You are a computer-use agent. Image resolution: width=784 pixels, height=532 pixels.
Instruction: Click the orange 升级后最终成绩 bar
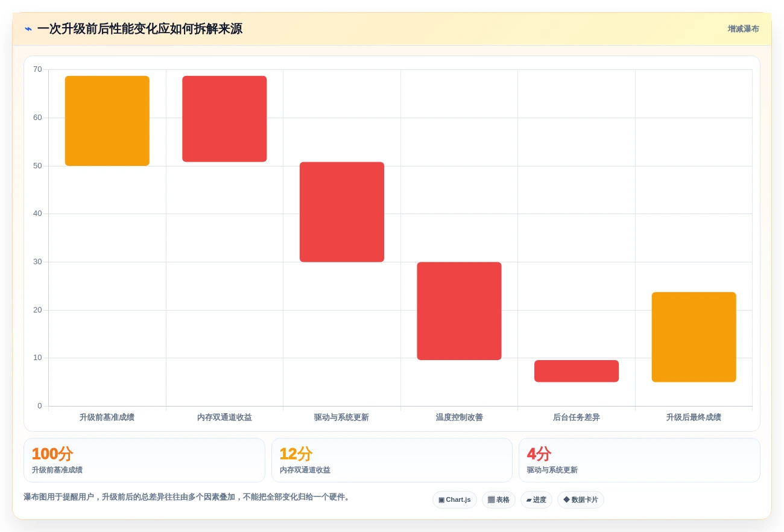coord(694,337)
